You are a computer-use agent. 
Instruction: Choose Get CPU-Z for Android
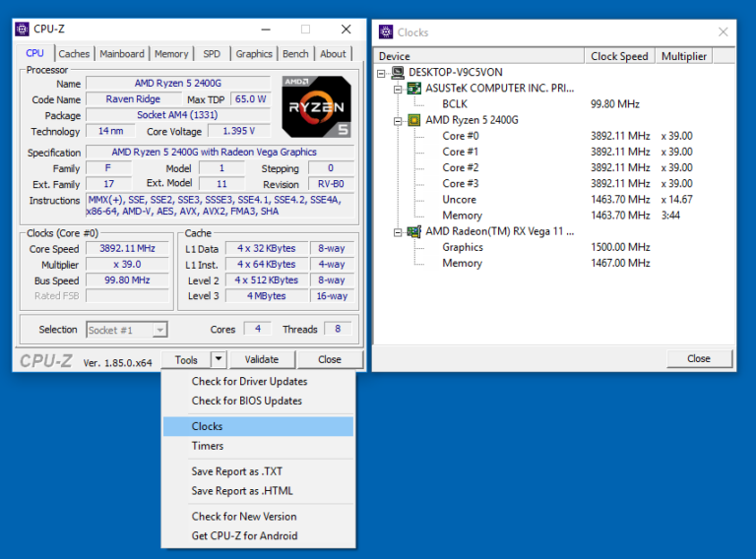[x=259, y=535]
